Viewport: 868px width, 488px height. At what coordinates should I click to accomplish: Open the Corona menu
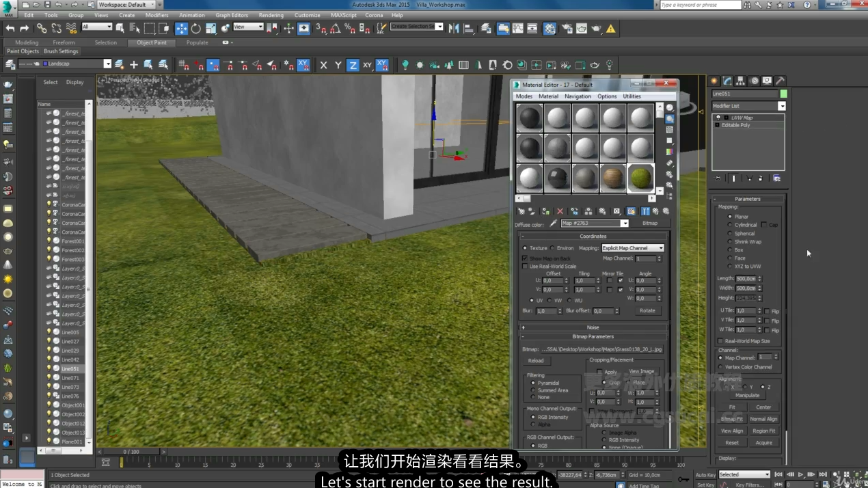pyautogui.click(x=374, y=15)
